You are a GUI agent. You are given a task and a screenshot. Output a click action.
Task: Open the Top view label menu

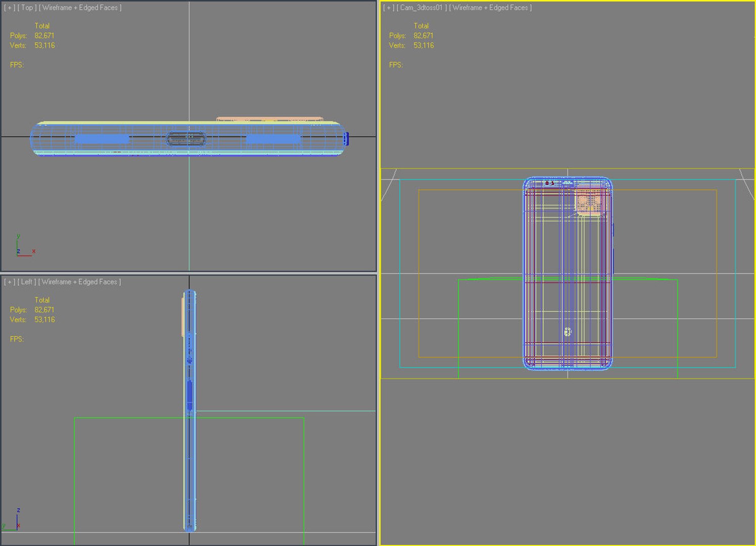coord(27,8)
